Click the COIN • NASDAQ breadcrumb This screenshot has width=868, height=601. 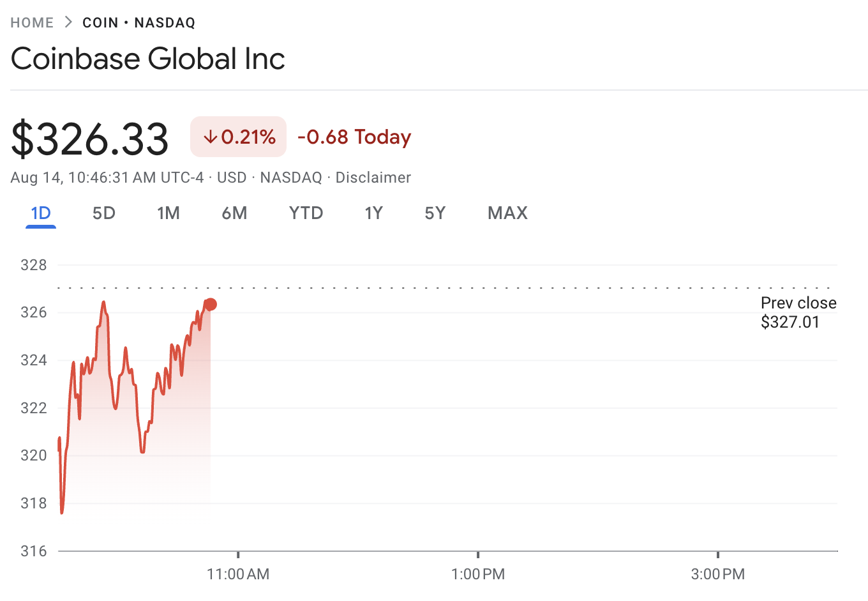click(x=139, y=23)
